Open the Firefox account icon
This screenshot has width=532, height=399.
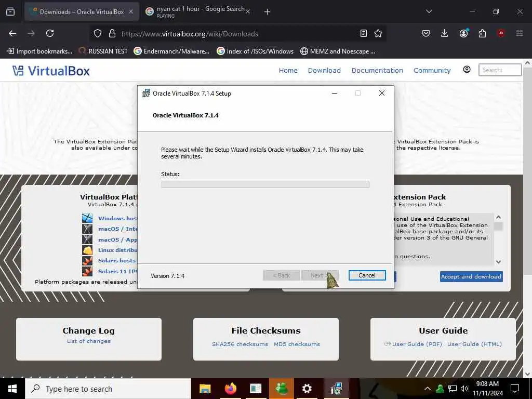point(463,33)
